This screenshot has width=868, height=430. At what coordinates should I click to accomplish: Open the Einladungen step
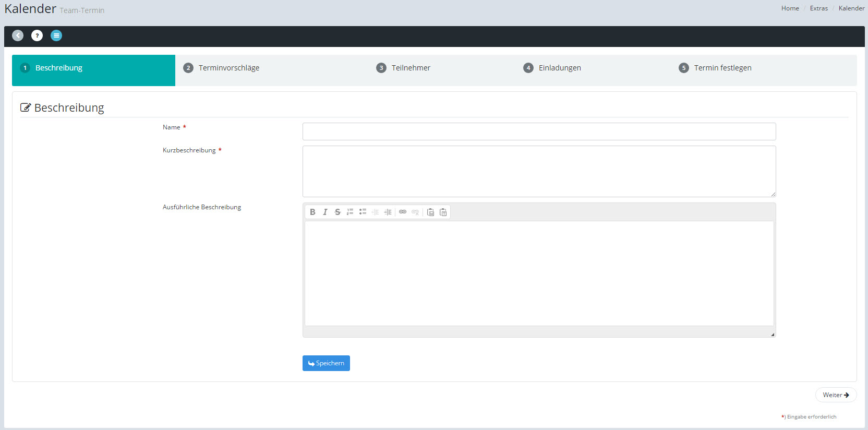click(x=559, y=68)
